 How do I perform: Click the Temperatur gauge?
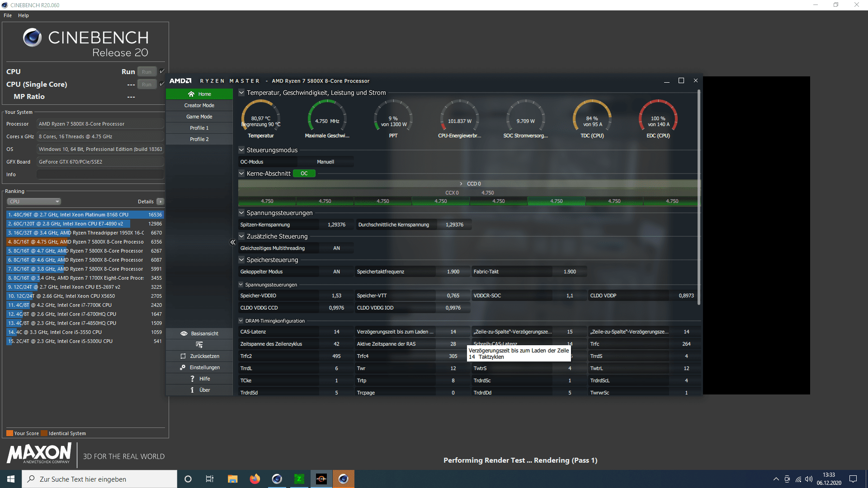[261, 118]
